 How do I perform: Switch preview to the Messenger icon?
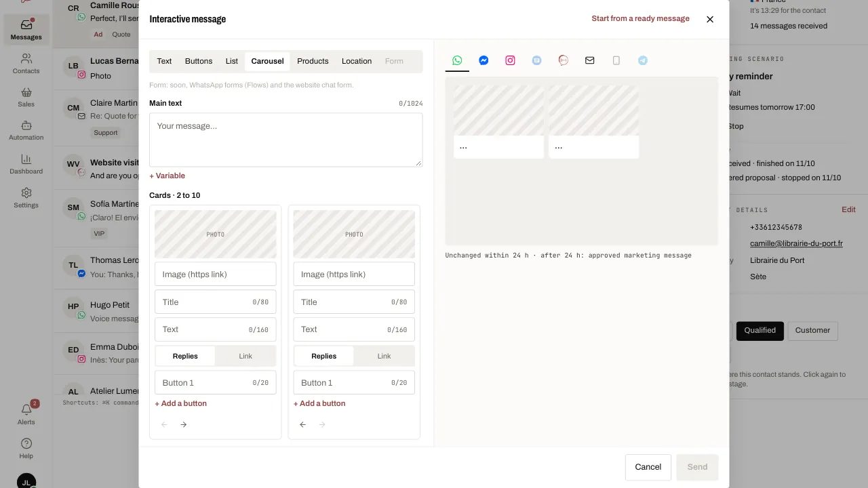484,60
